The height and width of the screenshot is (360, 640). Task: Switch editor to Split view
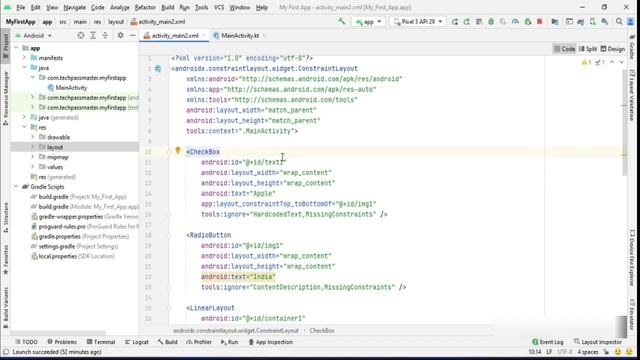[588, 49]
